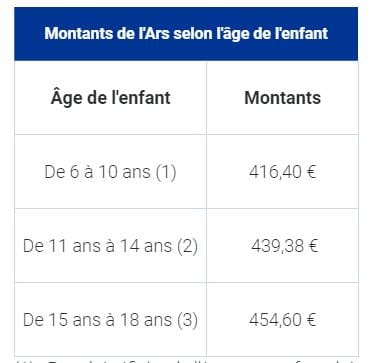This screenshot has height=363, width=374.
Task: Click the 'De 15 ans à 18 ans (3)' cell
Action: [110, 320]
